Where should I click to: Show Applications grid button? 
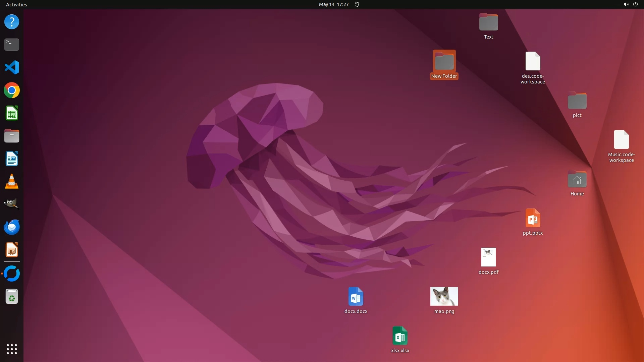pyautogui.click(x=12, y=349)
